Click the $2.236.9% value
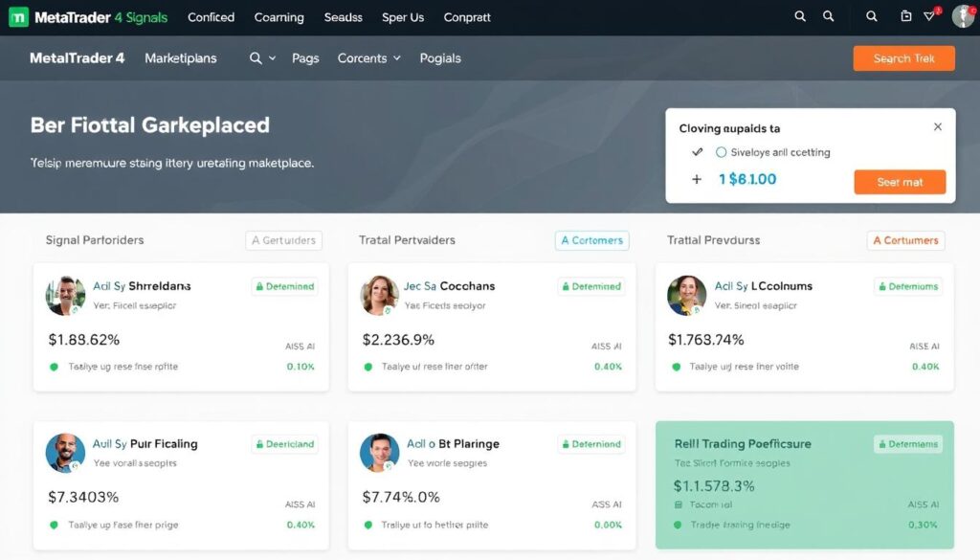Viewport: 980px width, 560px height. tap(398, 340)
